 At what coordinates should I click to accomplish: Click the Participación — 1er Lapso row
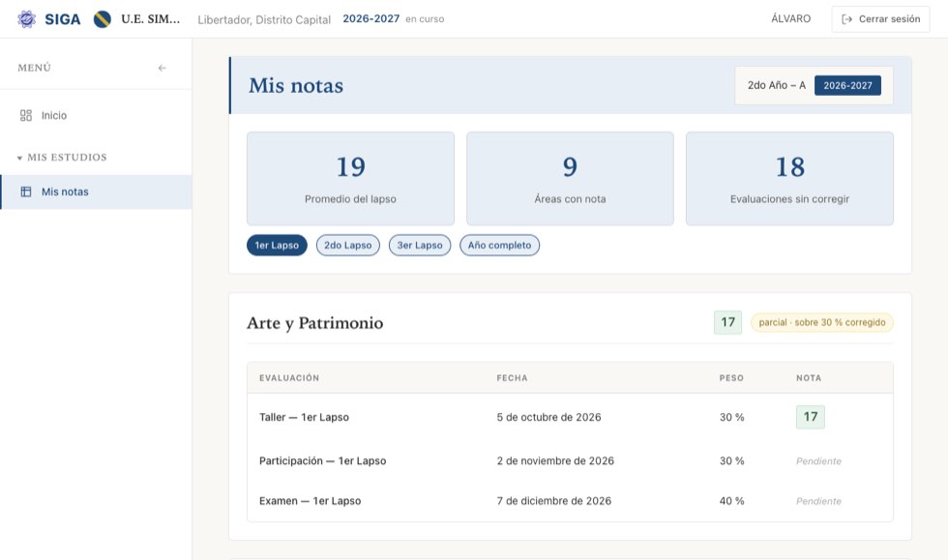click(570, 460)
